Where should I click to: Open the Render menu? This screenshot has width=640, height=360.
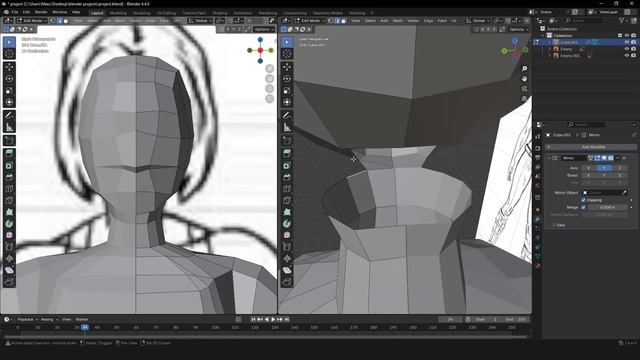pos(41,12)
